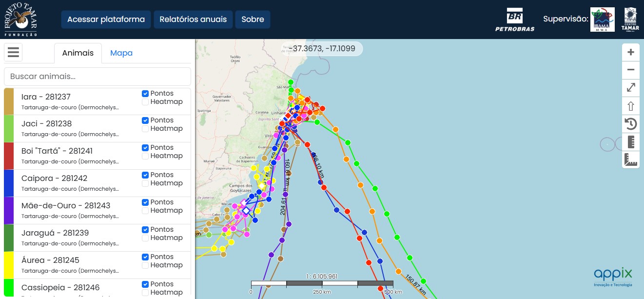Viewport: 644px width, 299px height.
Task: Disable Pontos for Jaci - 281238
Action: [145, 120]
